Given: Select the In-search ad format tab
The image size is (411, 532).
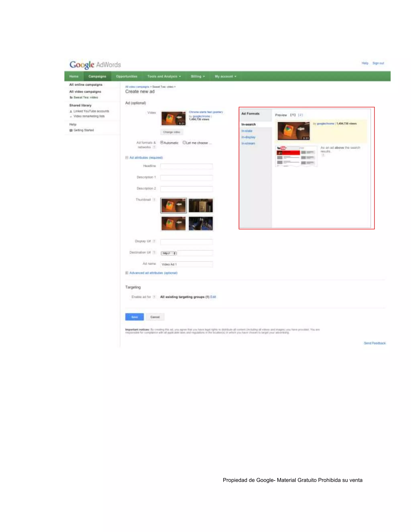Looking at the screenshot, I should 249,124.
